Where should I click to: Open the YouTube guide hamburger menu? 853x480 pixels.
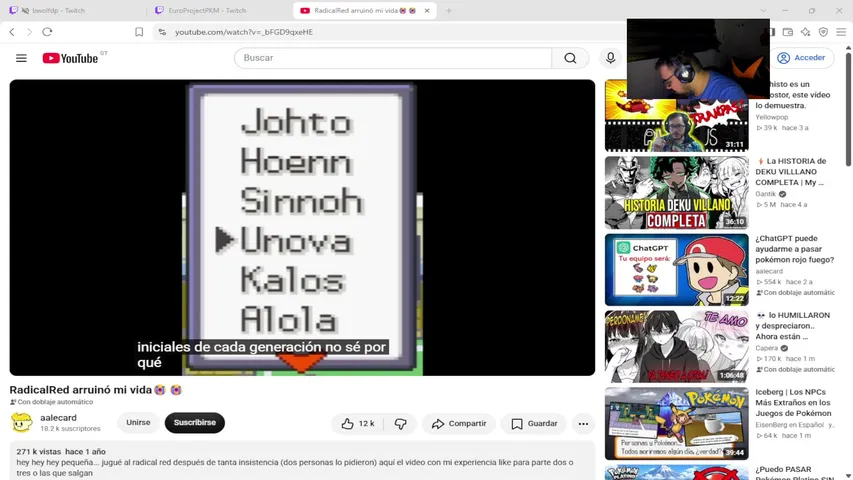[x=21, y=58]
